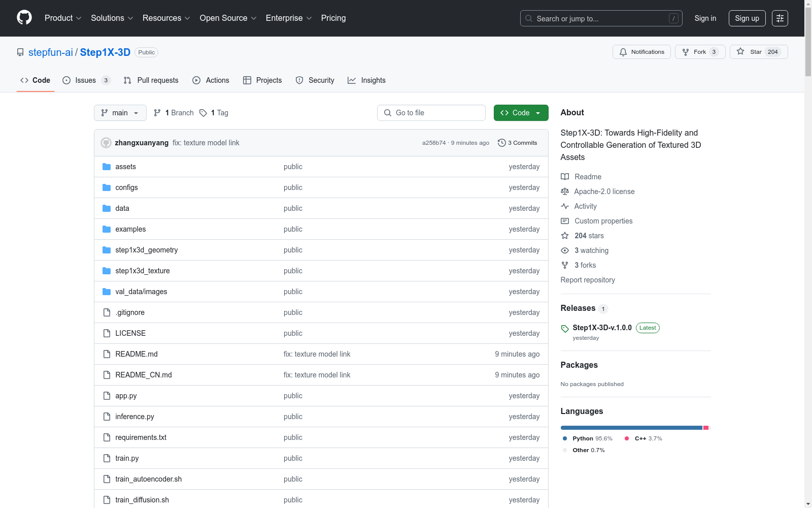Click Report repository link
The image size is (812, 508).
pos(588,280)
